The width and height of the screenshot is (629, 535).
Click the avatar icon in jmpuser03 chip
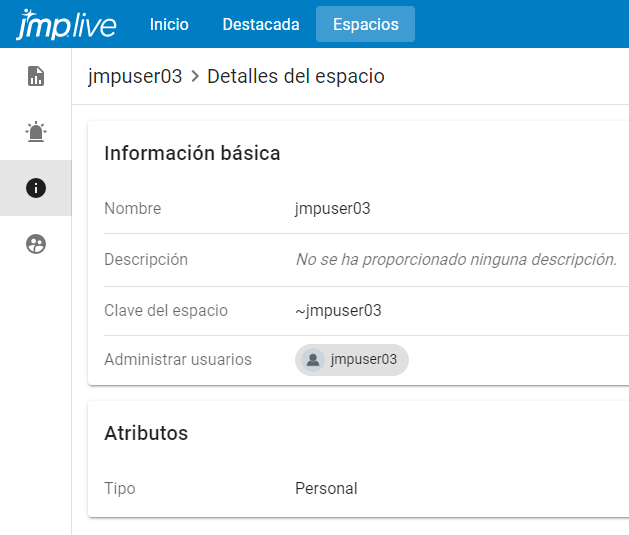[313, 360]
